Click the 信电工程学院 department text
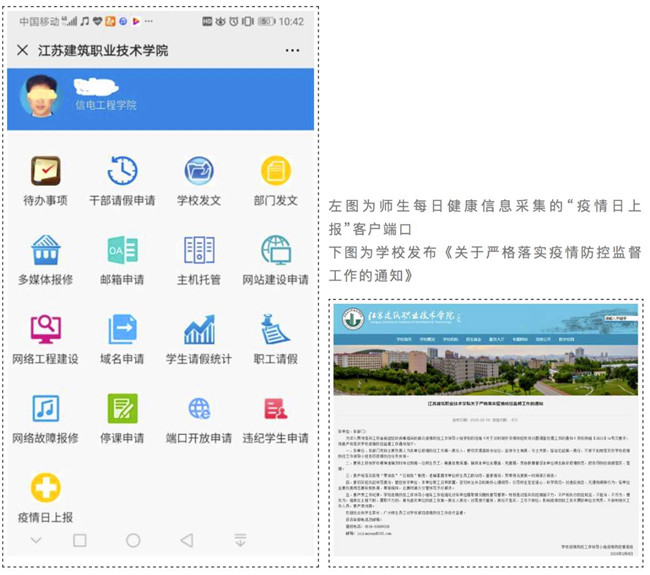 click(x=106, y=105)
